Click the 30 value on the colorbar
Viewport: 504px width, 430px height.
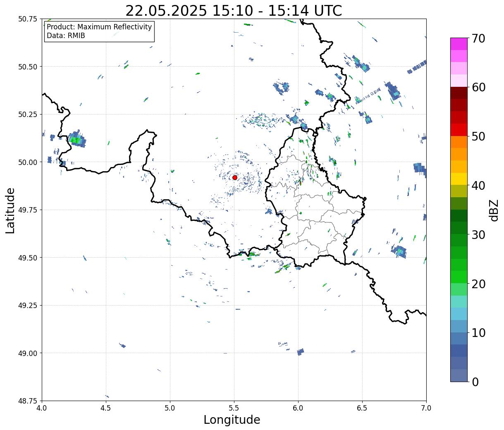(x=478, y=234)
